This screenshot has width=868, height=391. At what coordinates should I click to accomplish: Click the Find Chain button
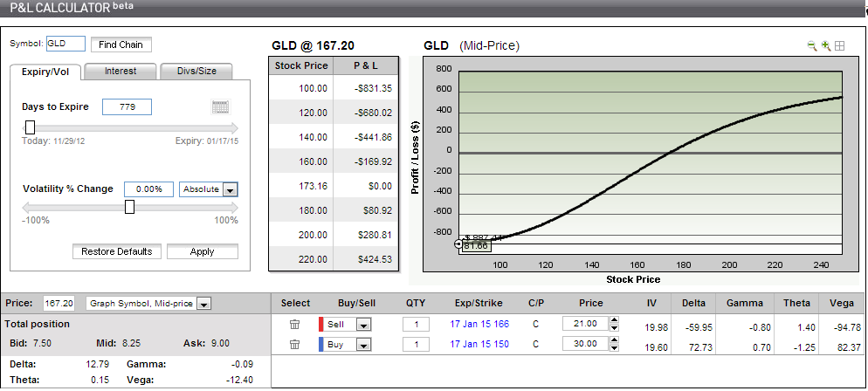(x=121, y=45)
